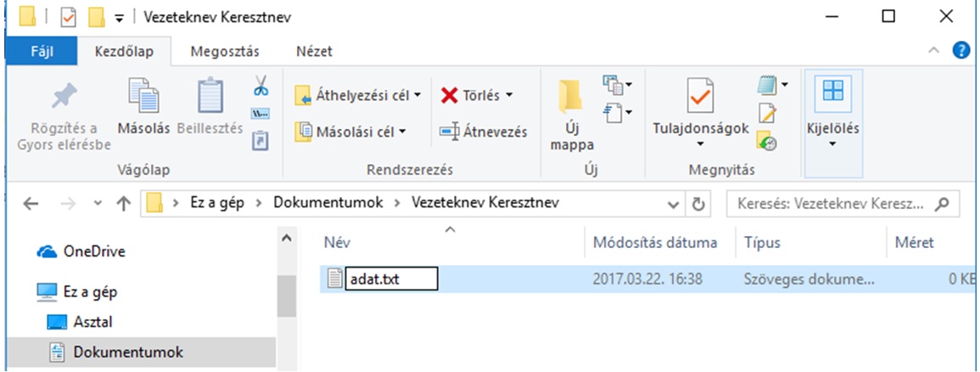The height and width of the screenshot is (372, 980).
Task: Click the refresh icon beside address bar
Action: coord(697,203)
